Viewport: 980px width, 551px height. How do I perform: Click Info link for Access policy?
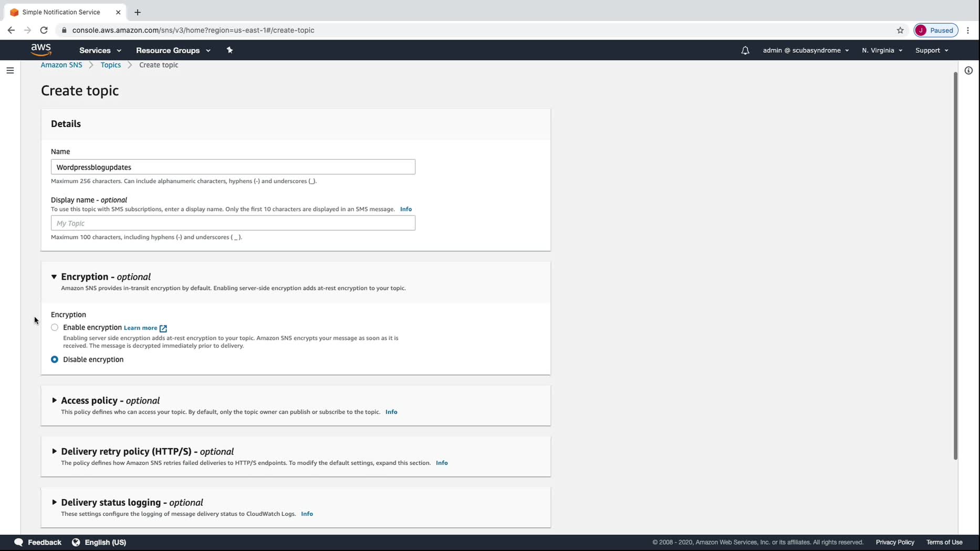[x=391, y=412]
